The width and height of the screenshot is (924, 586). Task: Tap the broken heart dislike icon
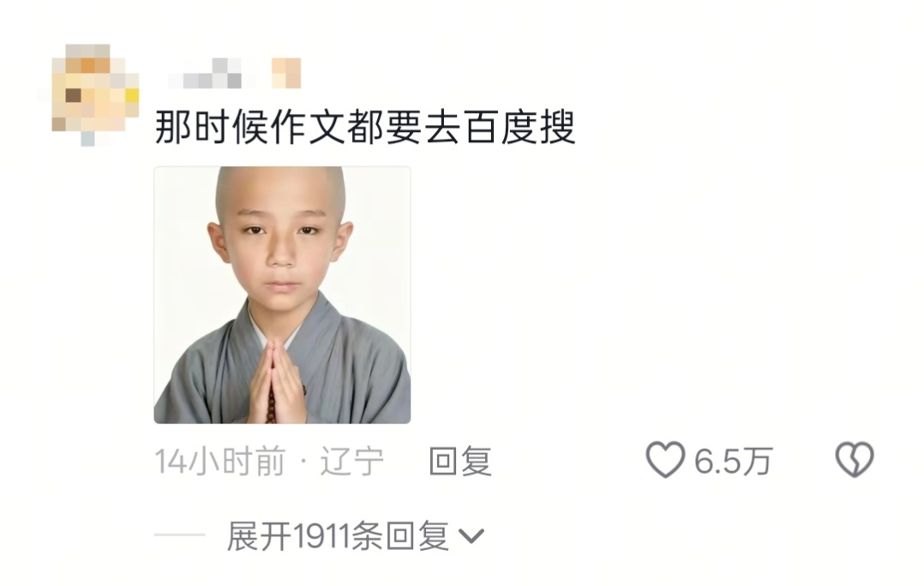pos(855,459)
